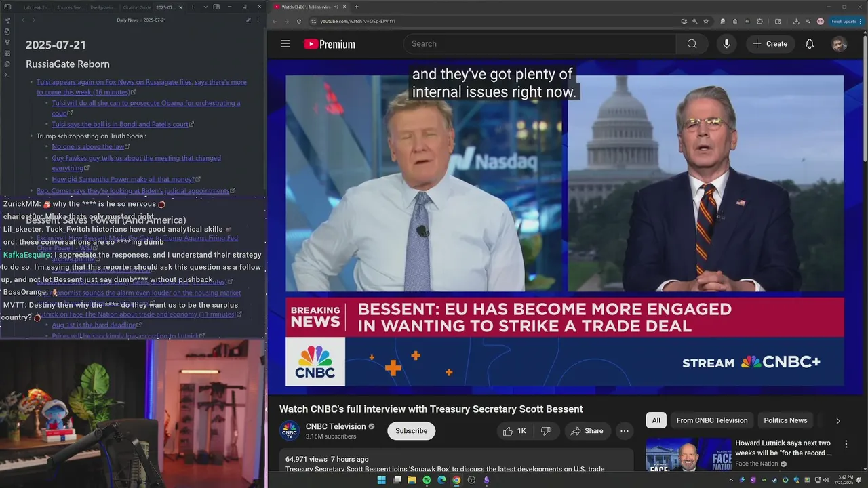Open the YouTube hamburger guide menu
868x488 pixels.
285,44
